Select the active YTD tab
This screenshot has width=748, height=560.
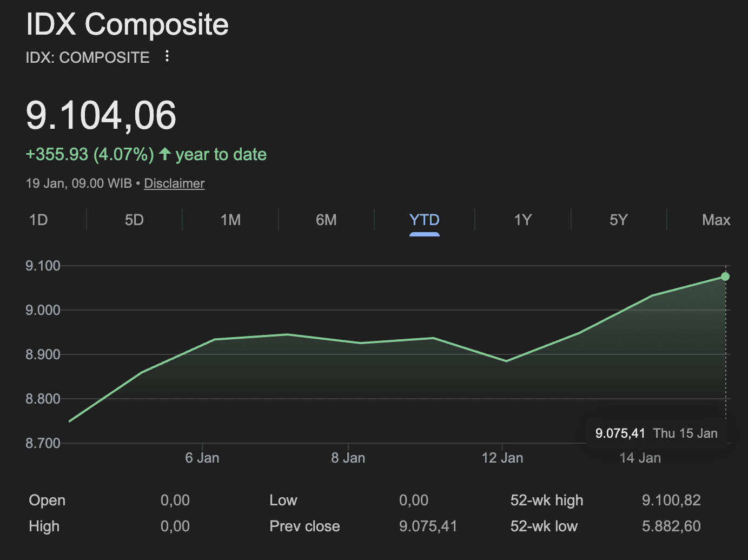[x=424, y=220]
